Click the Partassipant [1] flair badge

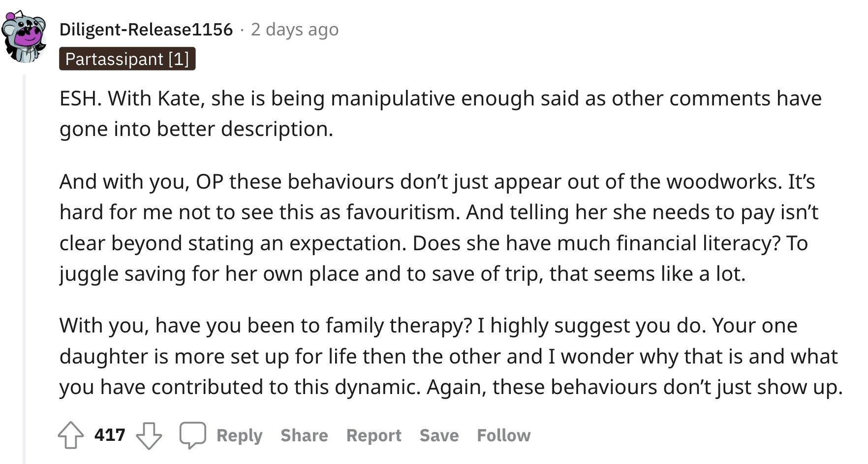(127, 59)
